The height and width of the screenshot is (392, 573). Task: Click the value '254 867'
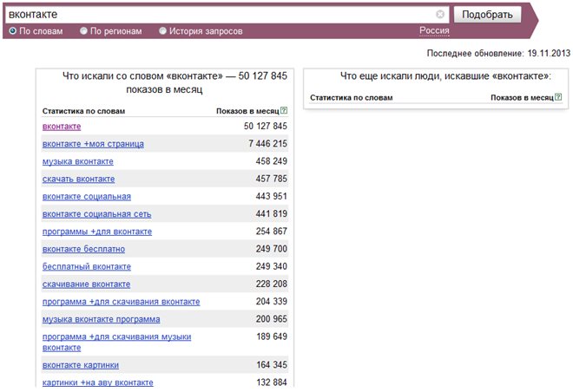click(272, 231)
